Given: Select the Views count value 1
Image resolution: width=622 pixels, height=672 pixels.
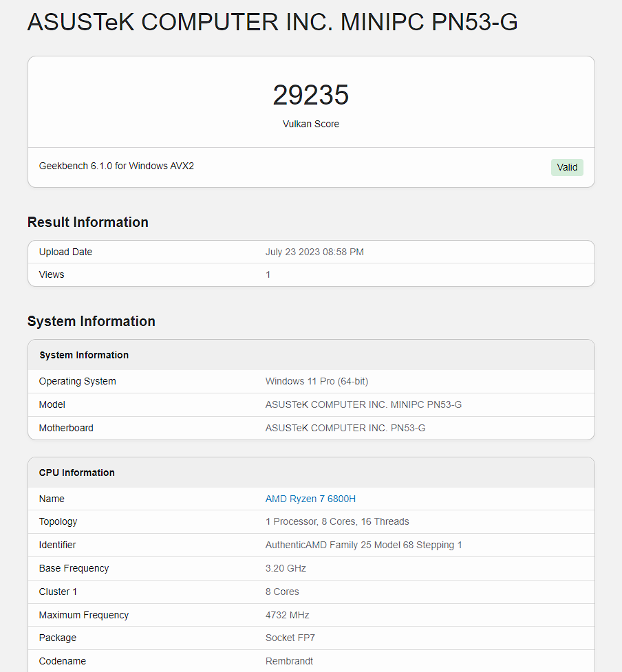Looking at the screenshot, I should [268, 274].
